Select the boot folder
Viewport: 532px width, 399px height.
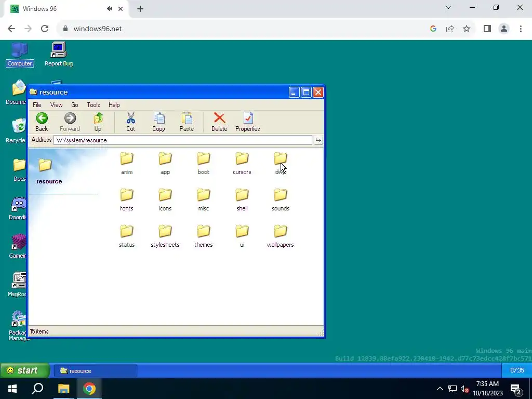[x=204, y=163]
